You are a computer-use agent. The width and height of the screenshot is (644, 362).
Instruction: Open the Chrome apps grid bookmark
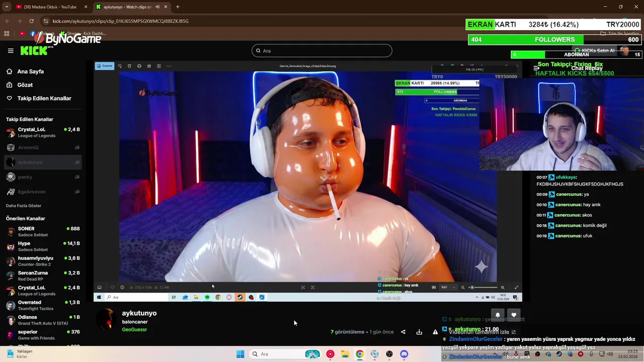point(7,34)
